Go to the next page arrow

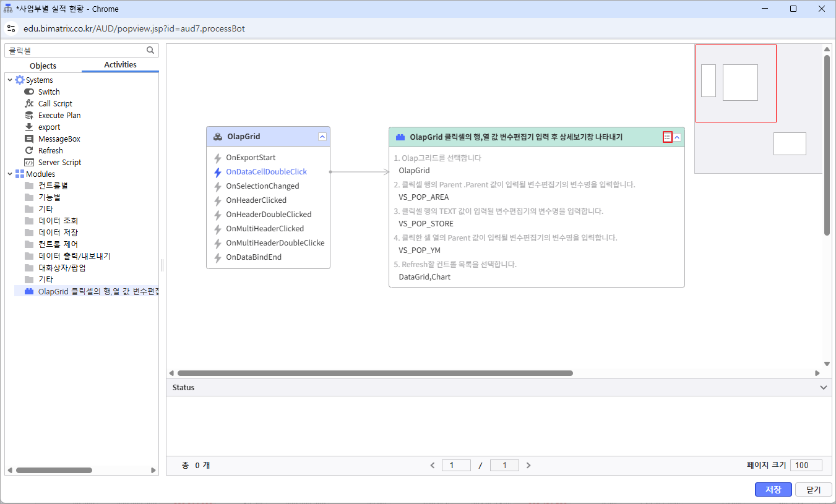tap(528, 466)
